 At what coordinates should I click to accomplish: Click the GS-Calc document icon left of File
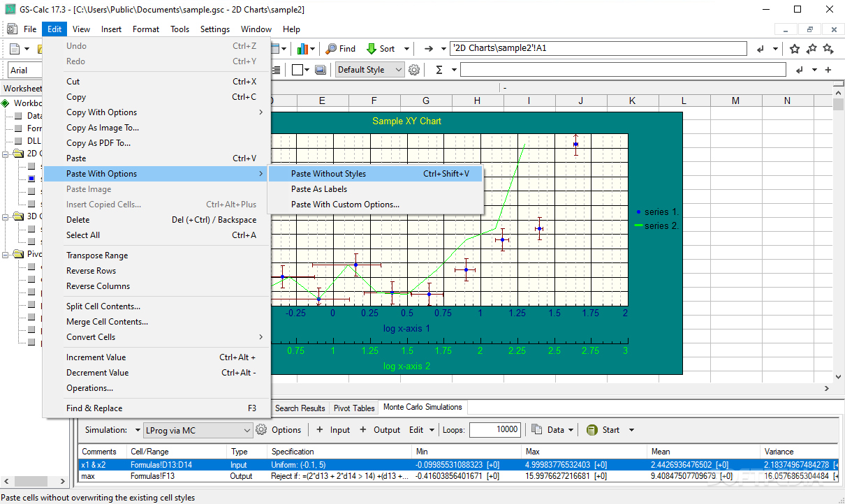click(x=11, y=29)
